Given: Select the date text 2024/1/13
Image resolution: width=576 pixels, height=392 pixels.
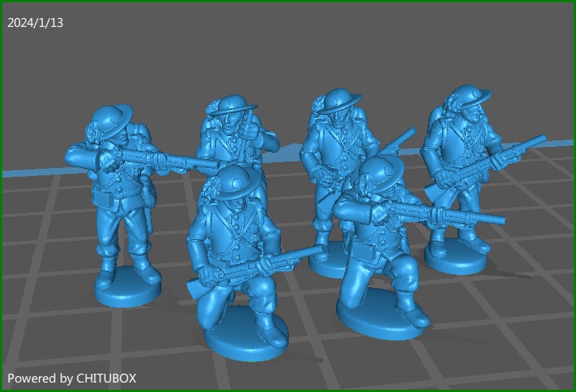Looking at the screenshot, I should [35, 23].
